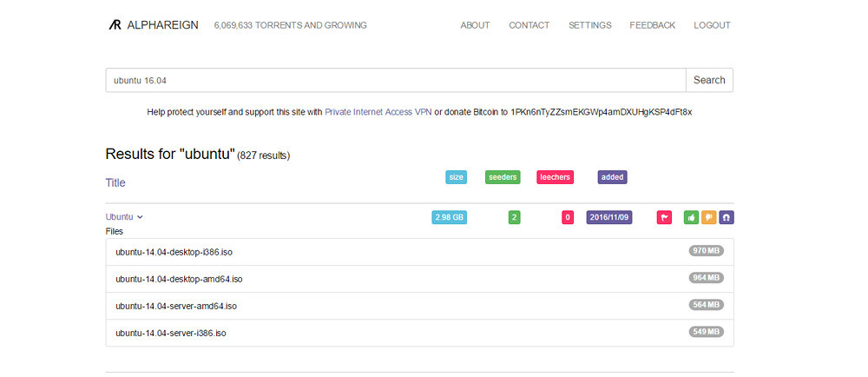Click the 2016/11/09 date badge

pyautogui.click(x=609, y=217)
